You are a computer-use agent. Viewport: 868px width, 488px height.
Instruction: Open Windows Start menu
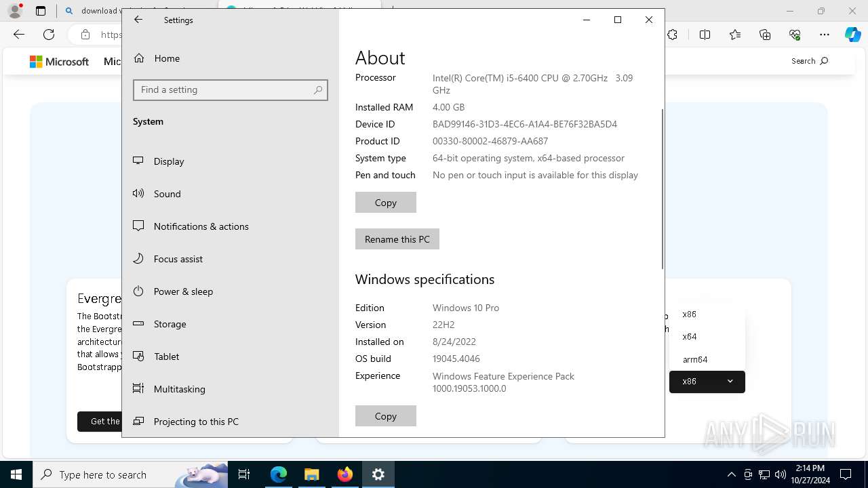[x=16, y=474]
